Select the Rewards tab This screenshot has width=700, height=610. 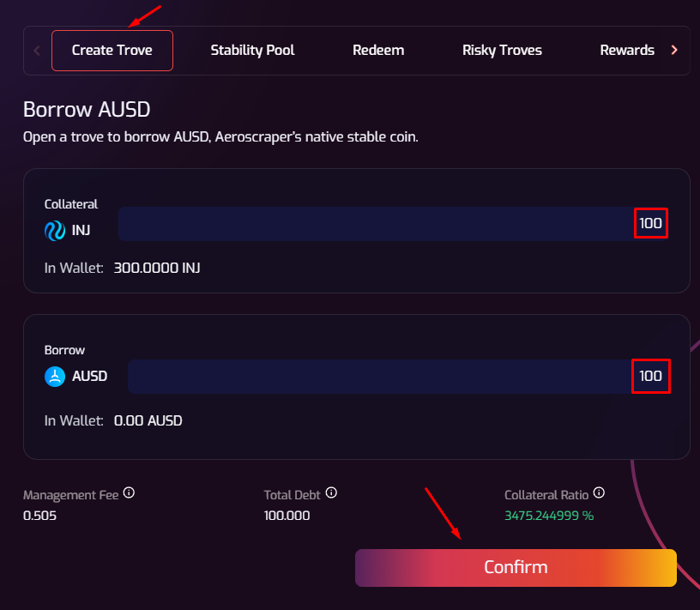coord(627,50)
